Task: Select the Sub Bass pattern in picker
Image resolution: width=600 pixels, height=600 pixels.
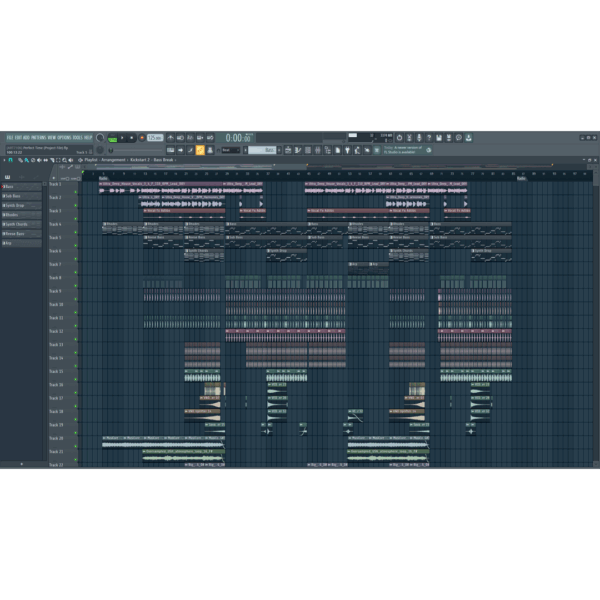Action: pyautogui.click(x=22, y=196)
